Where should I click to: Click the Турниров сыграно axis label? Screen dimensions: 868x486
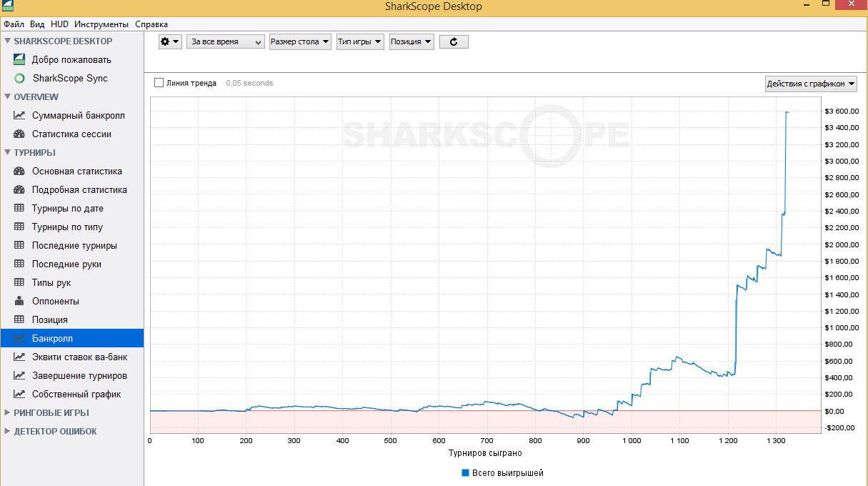tap(485, 453)
